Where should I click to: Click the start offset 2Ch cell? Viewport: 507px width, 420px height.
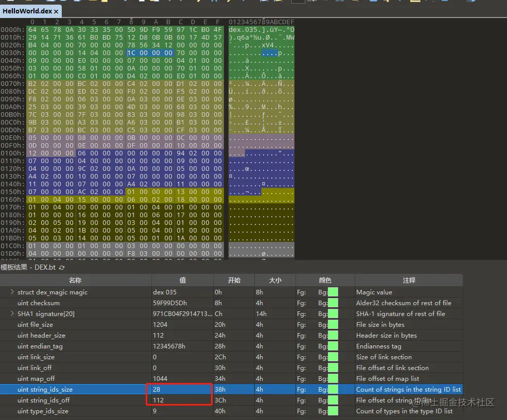220,357
